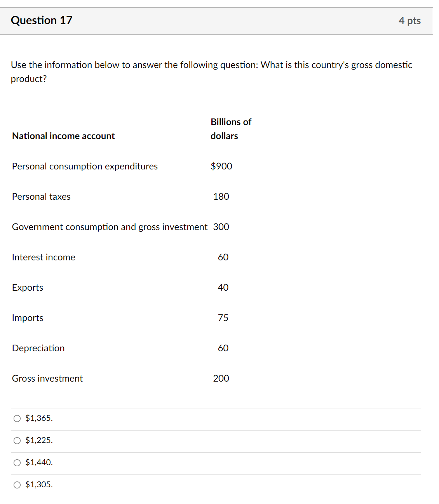Click the Gross investment value of 200
The width and height of the screenshot is (439, 504).
click(x=221, y=378)
